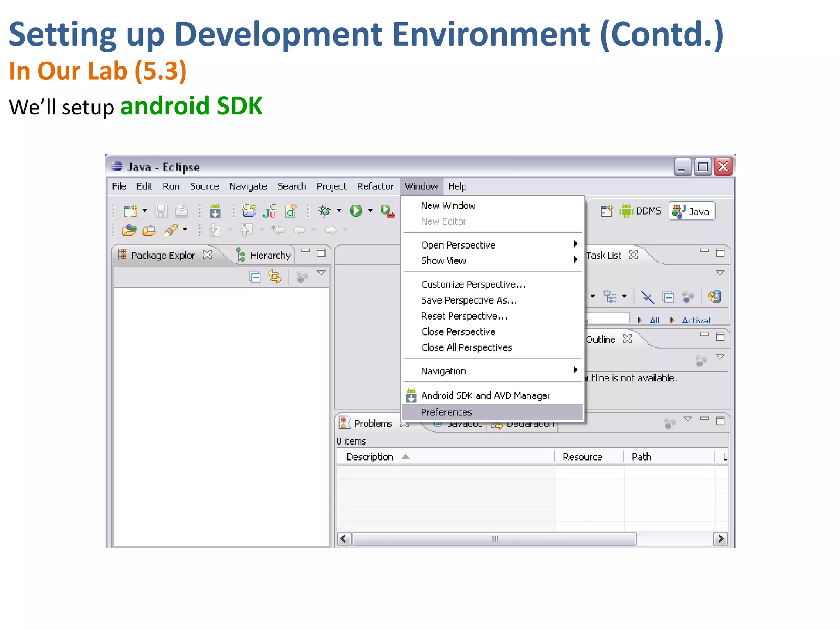This screenshot has height=630, width=840.
Task: Click the Search flashlight icon
Action: point(171,231)
